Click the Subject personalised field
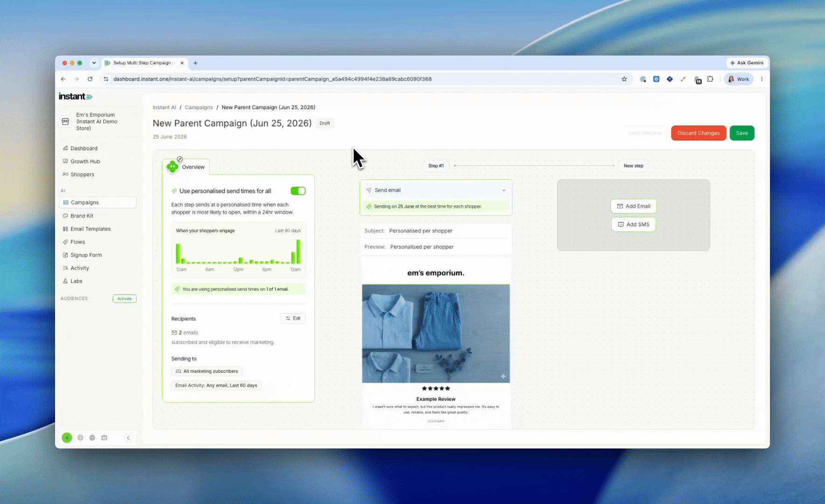The height and width of the screenshot is (504, 825). coord(436,231)
